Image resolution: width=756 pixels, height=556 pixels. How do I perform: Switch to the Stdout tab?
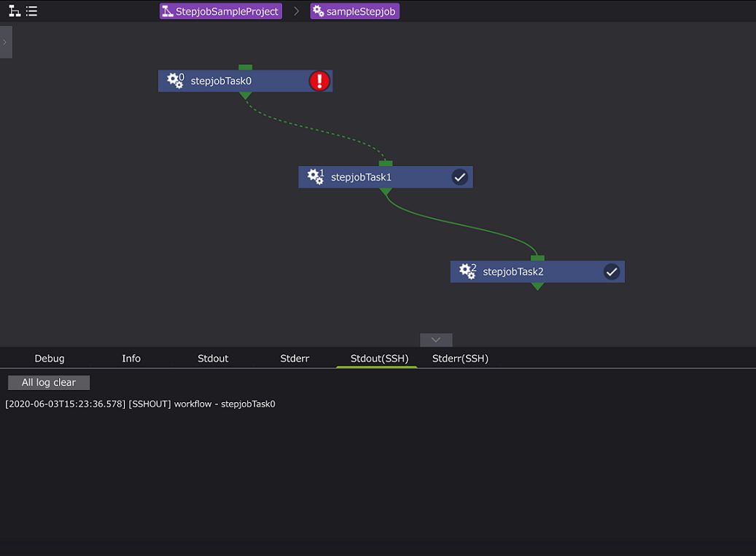[213, 359]
